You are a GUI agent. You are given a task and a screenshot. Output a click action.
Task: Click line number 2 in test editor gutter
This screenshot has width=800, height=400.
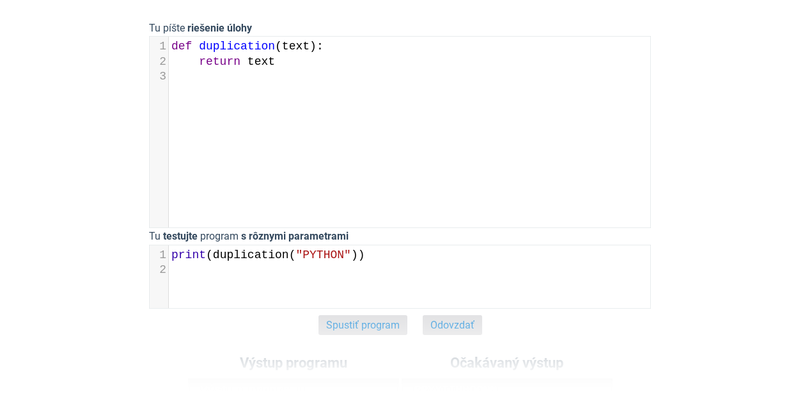pyautogui.click(x=162, y=270)
